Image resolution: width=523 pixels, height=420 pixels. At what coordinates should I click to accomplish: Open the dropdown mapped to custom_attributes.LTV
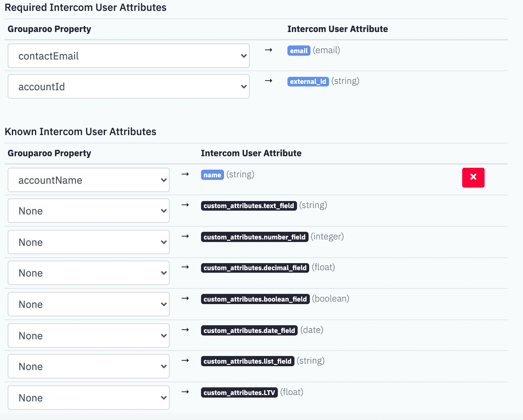click(89, 398)
